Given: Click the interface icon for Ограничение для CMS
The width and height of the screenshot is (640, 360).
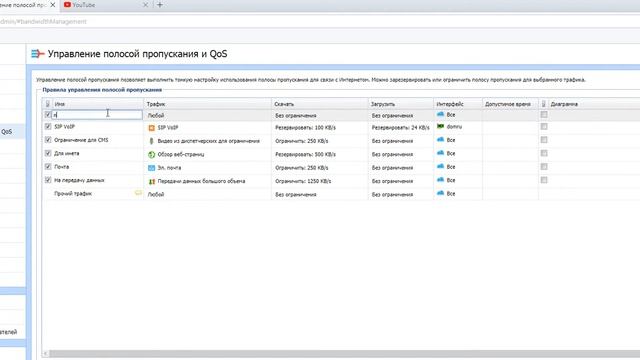Looking at the screenshot, I should [440, 140].
